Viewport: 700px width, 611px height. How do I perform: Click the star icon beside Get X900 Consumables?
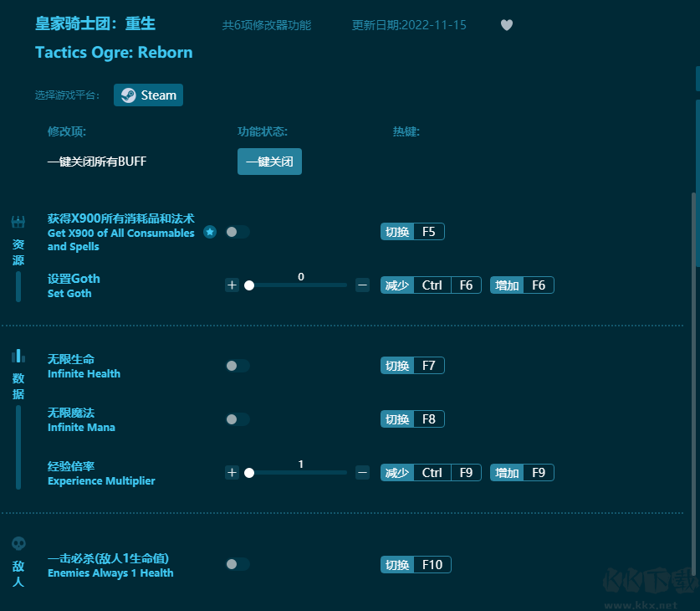click(x=210, y=232)
